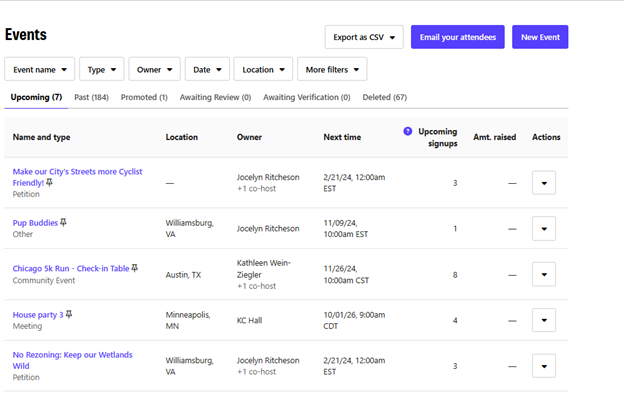Click owner Kathleen Wein-Ziegler cell

coord(263,269)
